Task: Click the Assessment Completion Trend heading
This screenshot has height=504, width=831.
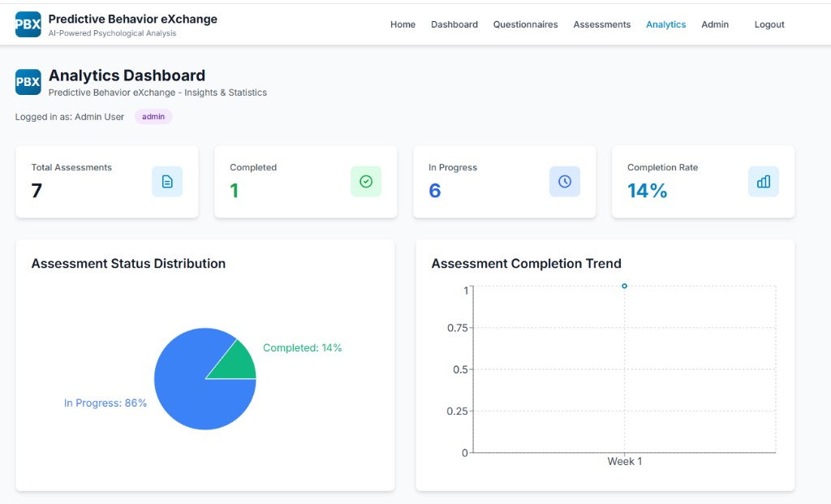Action: click(526, 264)
